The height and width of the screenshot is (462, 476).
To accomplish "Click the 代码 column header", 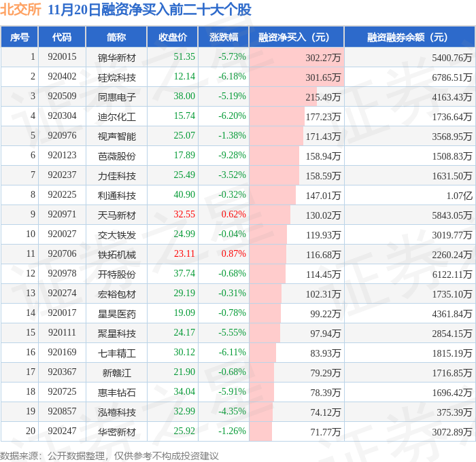I will point(62,37).
